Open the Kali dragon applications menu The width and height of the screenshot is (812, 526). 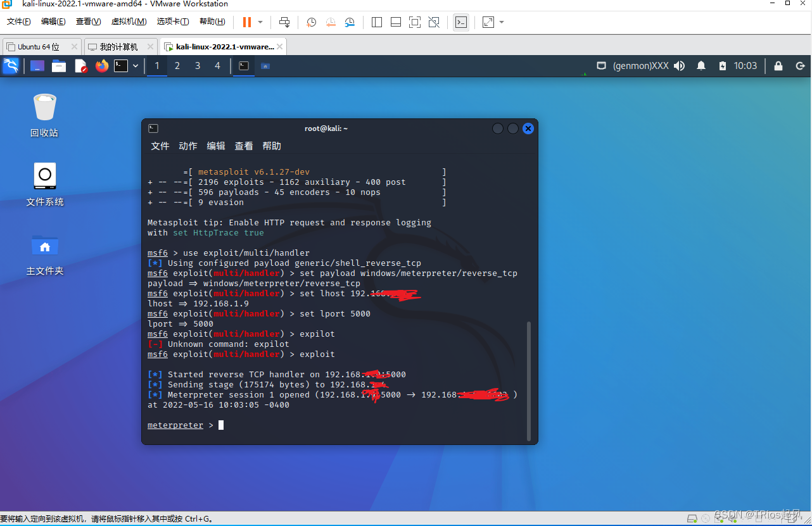[11, 66]
